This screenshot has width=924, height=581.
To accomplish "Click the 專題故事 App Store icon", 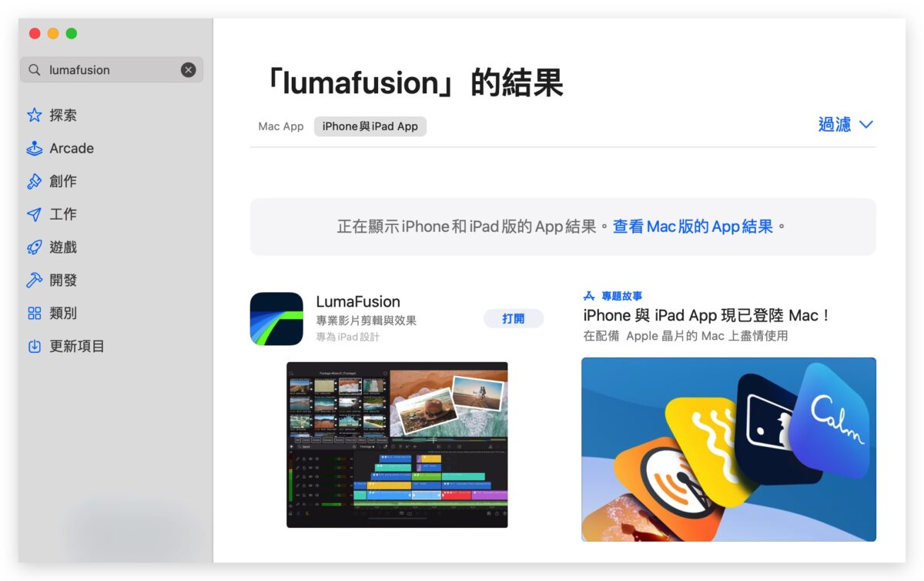I will tap(589, 296).
